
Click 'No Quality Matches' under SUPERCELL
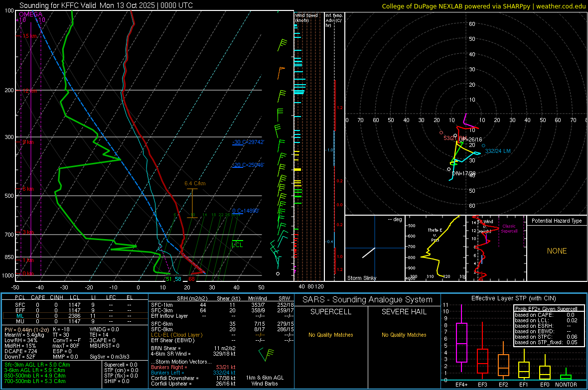[331, 335]
